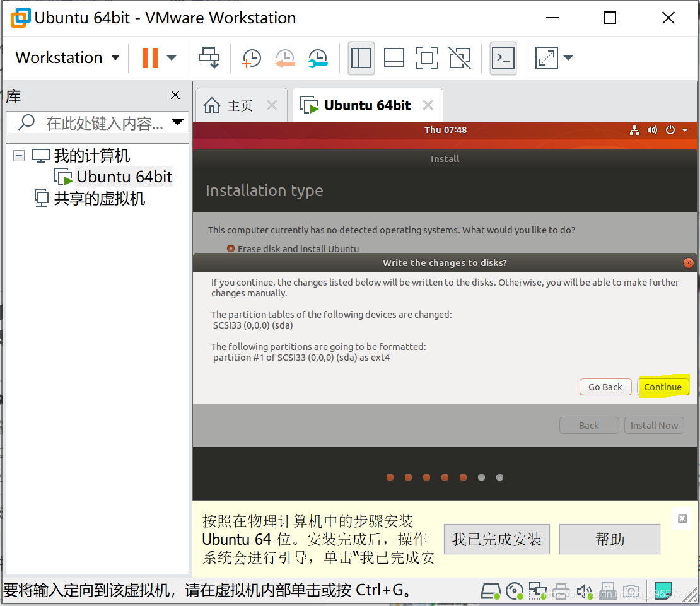The height and width of the screenshot is (606, 700).
Task: Close the library panel
Action: (x=175, y=95)
